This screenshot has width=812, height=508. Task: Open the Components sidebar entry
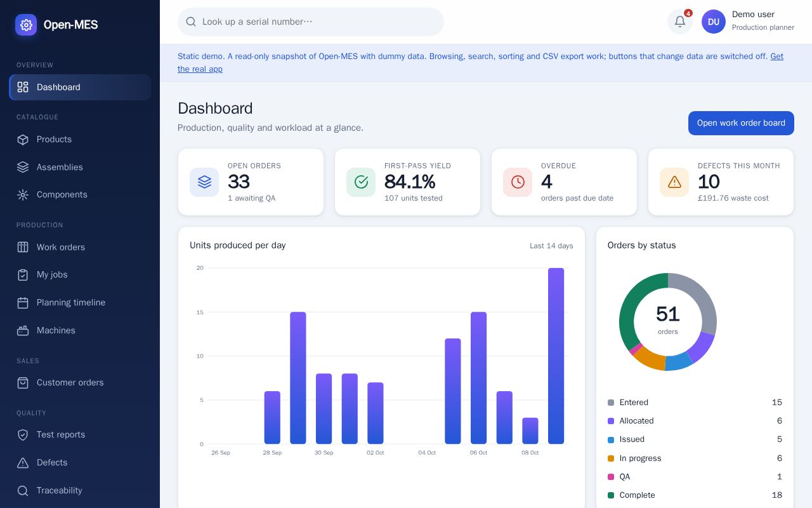pos(80,194)
